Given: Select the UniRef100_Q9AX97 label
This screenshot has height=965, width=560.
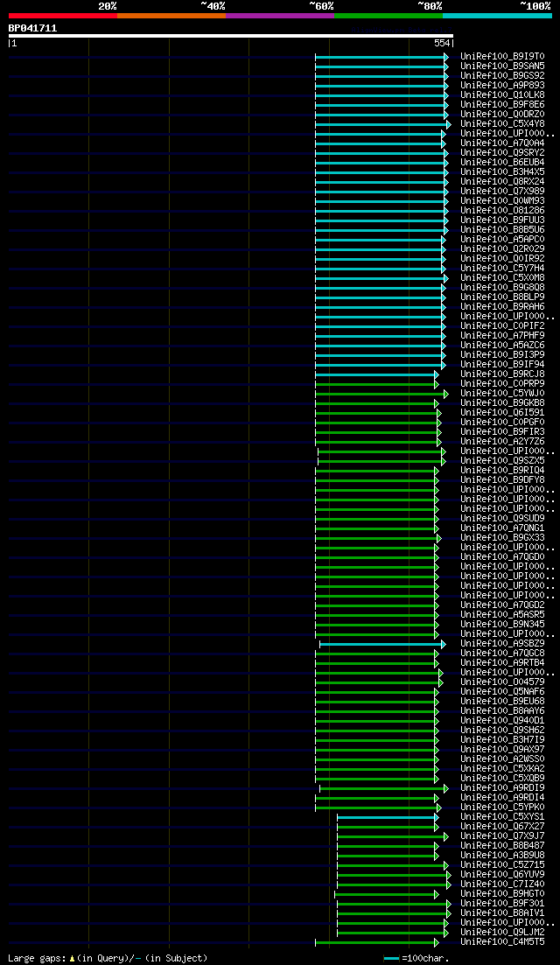Looking at the screenshot, I should tap(502, 749).
